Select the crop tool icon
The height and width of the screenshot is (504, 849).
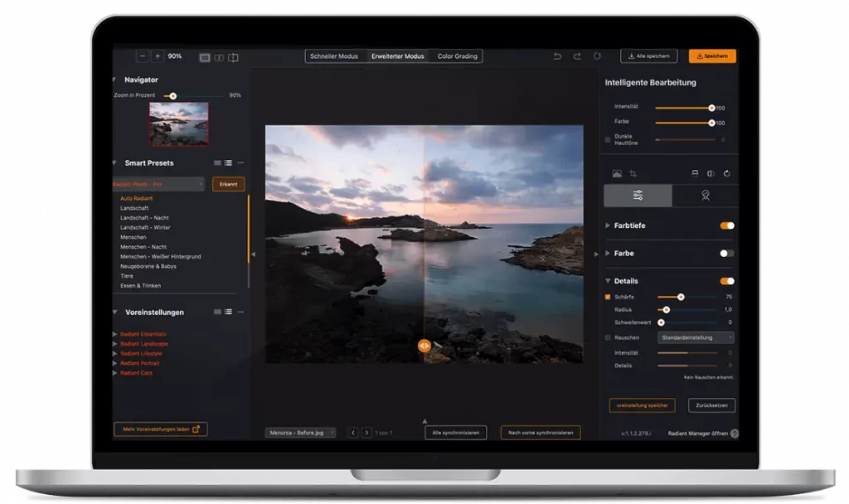(633, 173)
